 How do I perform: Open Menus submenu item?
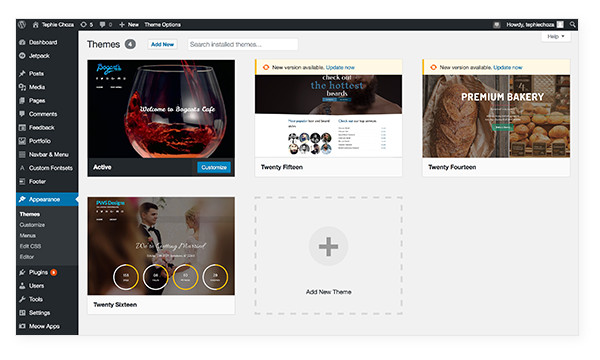click(x=28, y=236)
